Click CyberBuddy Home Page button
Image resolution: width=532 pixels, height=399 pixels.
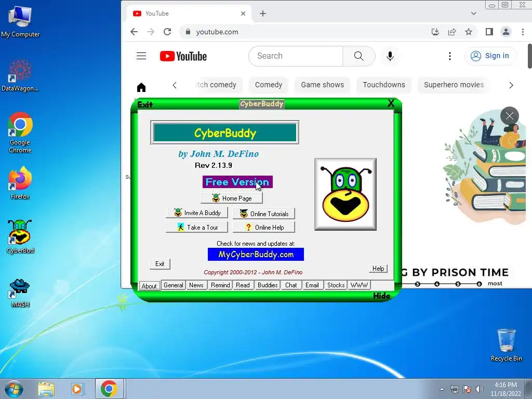pyautogui.click(x=231, y=198)
